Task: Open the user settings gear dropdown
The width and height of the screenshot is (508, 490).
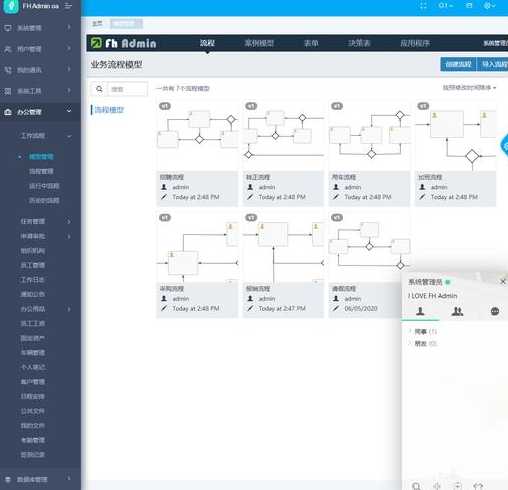Action: click(489, 6)
